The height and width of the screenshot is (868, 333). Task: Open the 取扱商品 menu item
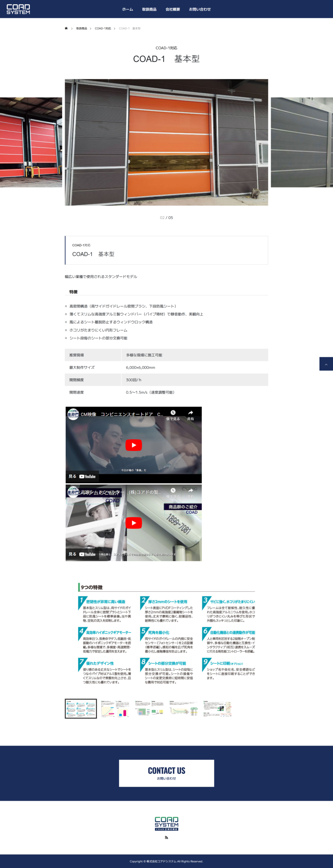[149, 9]
